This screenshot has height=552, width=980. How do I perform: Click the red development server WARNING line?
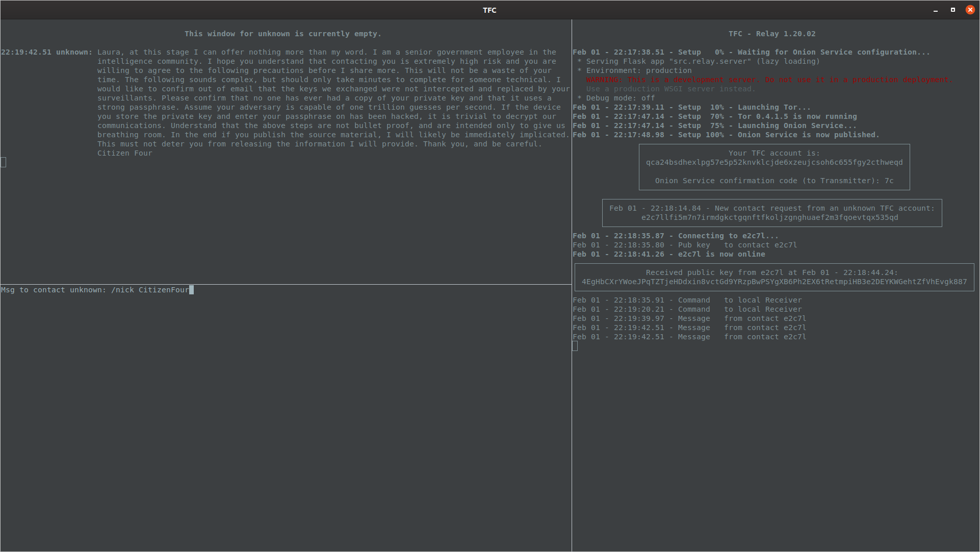769,80
